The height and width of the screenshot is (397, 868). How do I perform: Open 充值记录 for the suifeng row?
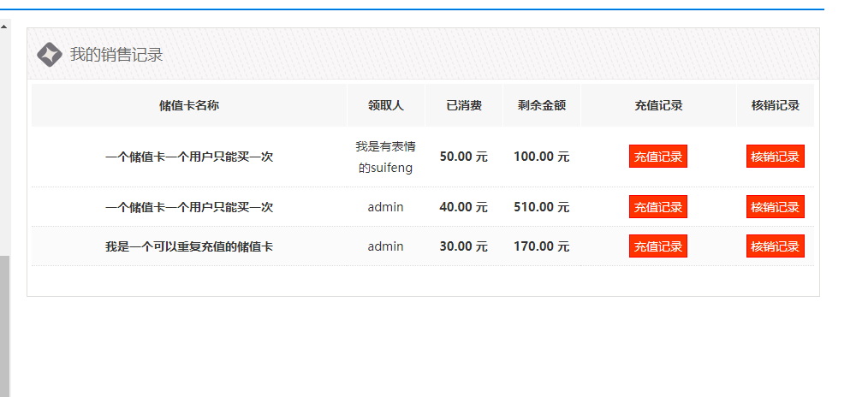[657, 157]
